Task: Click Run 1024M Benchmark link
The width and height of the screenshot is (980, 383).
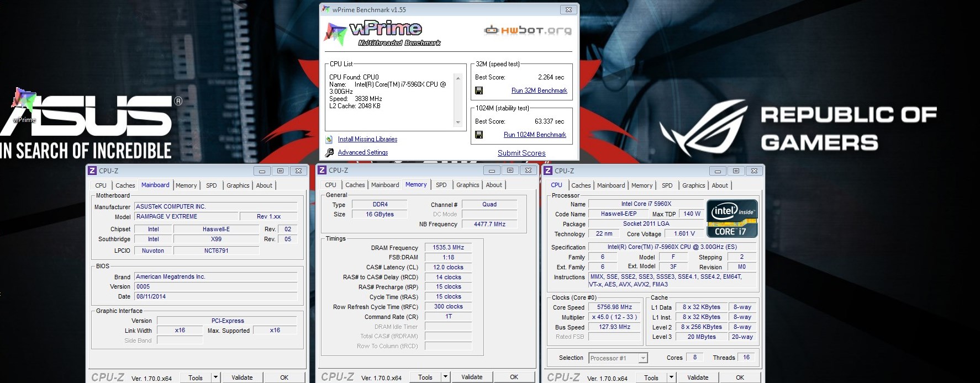Action: pos(535,135)
